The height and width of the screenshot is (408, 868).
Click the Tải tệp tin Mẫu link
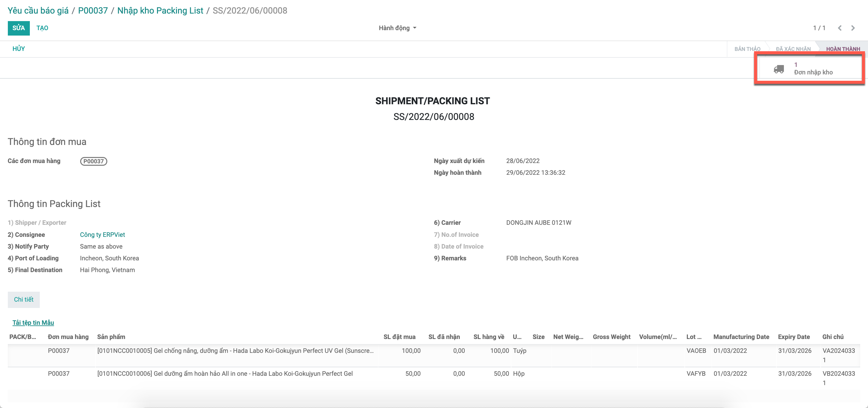33,322
